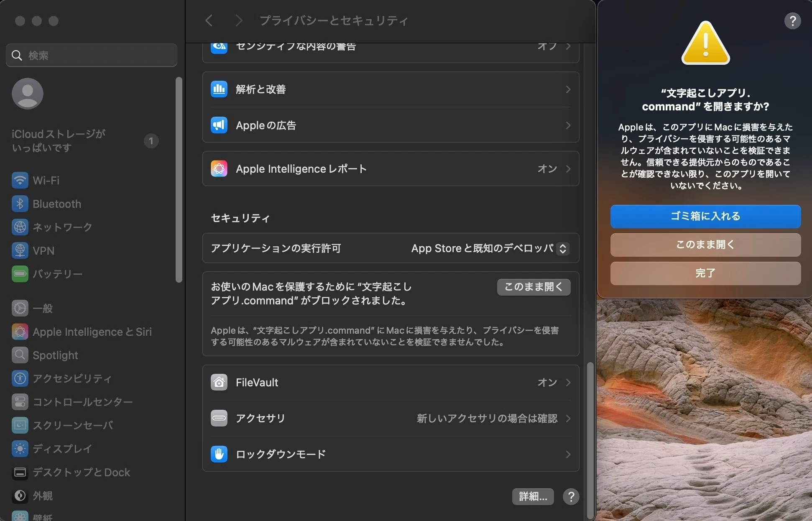
Task: Click デスクトップと Dock icon
Action: (20, 472)
